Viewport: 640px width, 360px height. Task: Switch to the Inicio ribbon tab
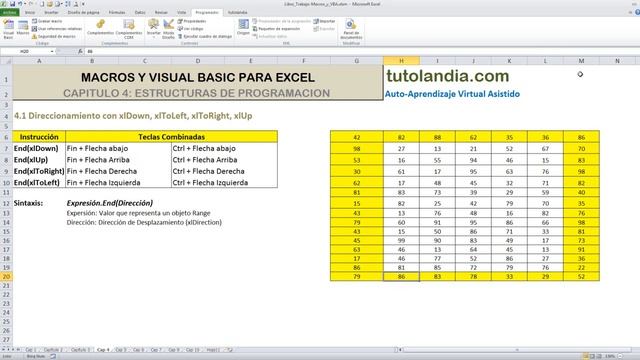point(30,13)
